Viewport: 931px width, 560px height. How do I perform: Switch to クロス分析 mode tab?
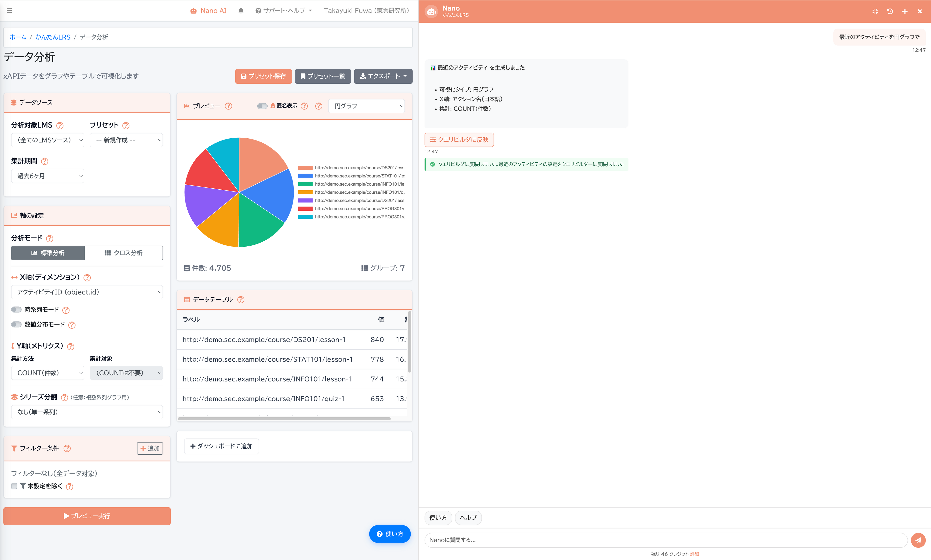tap(123, 253)
